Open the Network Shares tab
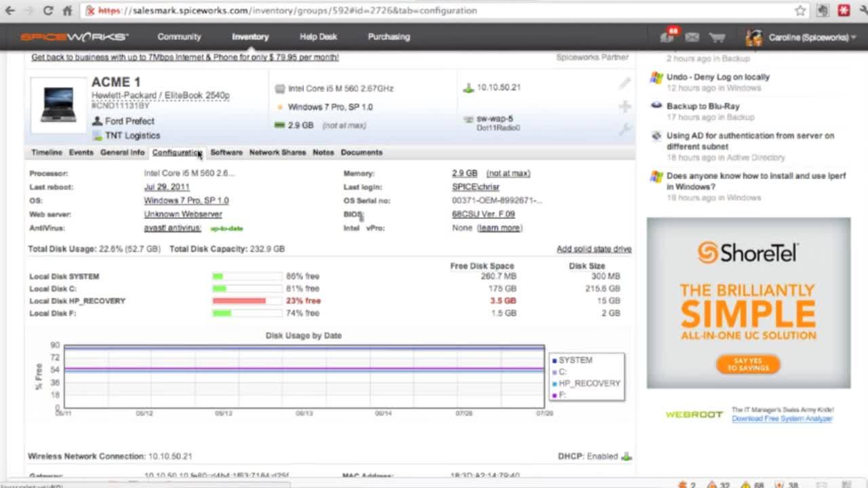Screen dimensions: 868x488 click(277, 152)
